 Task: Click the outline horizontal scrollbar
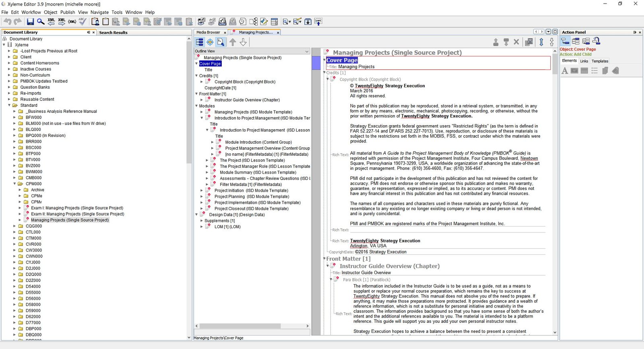[240, 326]
